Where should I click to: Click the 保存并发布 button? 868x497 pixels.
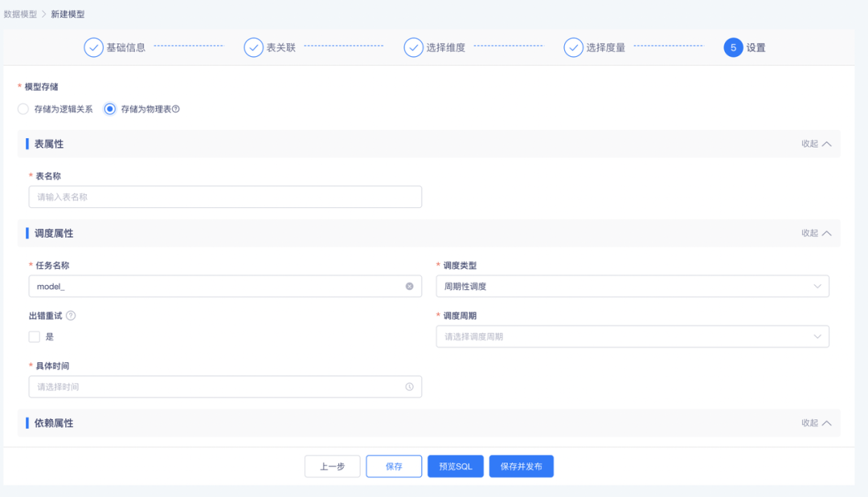point(521,466)
